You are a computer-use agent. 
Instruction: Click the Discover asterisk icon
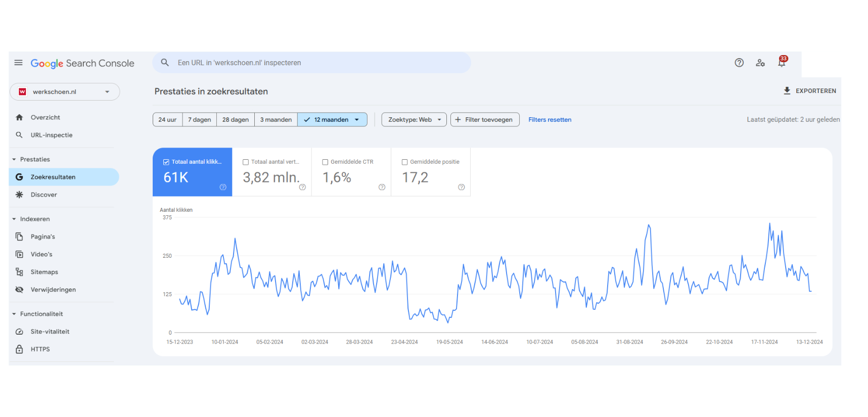[x=19, y=195]
